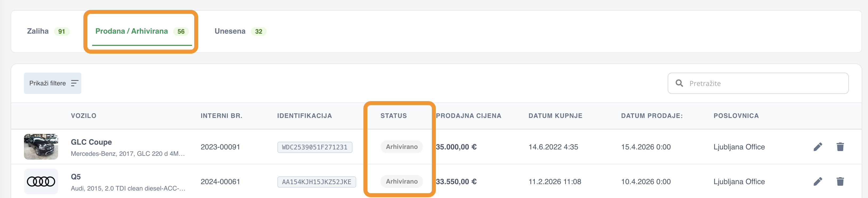868x198 pixels.
Task: Open the Unesena tab
Action: tap(240, 31)
